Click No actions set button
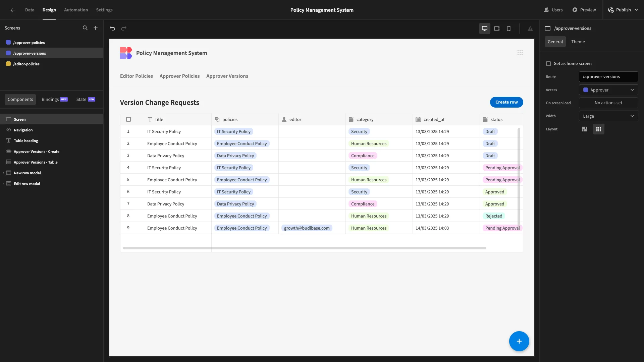Image resolution: width=644 pixels, height=362 pixels. pos(608,103)
